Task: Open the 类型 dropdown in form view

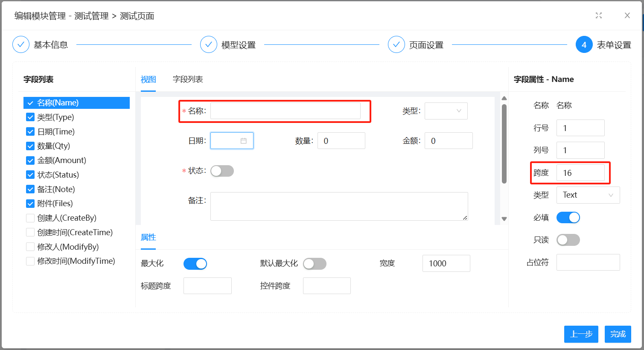Action: pos(446,111)
